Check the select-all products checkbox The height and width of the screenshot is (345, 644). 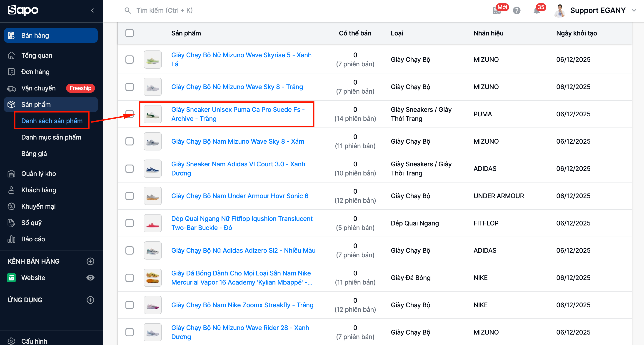(130, 33)
